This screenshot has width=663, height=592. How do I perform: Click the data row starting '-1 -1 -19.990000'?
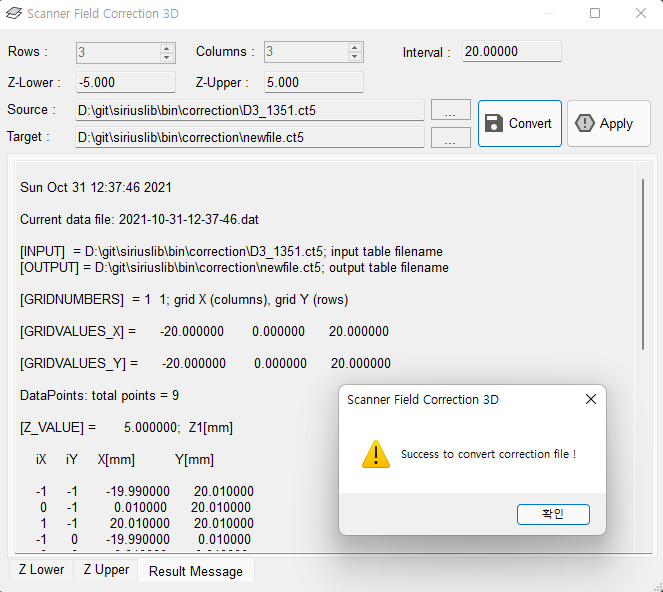pos(145,491)
